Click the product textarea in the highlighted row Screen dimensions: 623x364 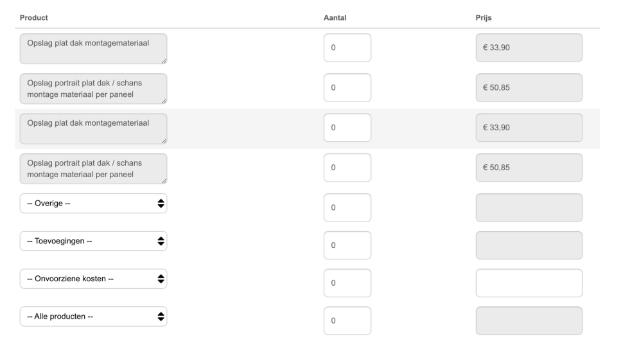point(93,128)
